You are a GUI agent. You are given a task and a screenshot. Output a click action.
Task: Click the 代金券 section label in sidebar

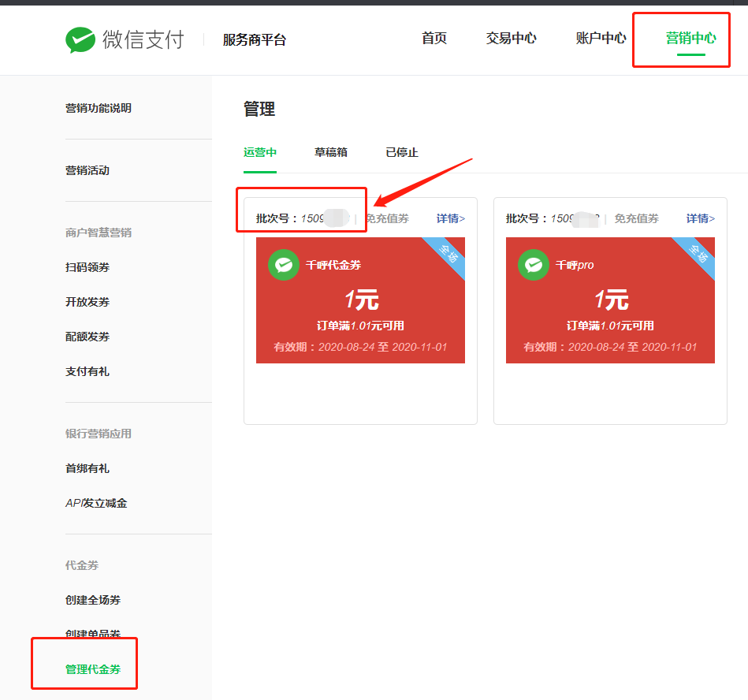82,565
